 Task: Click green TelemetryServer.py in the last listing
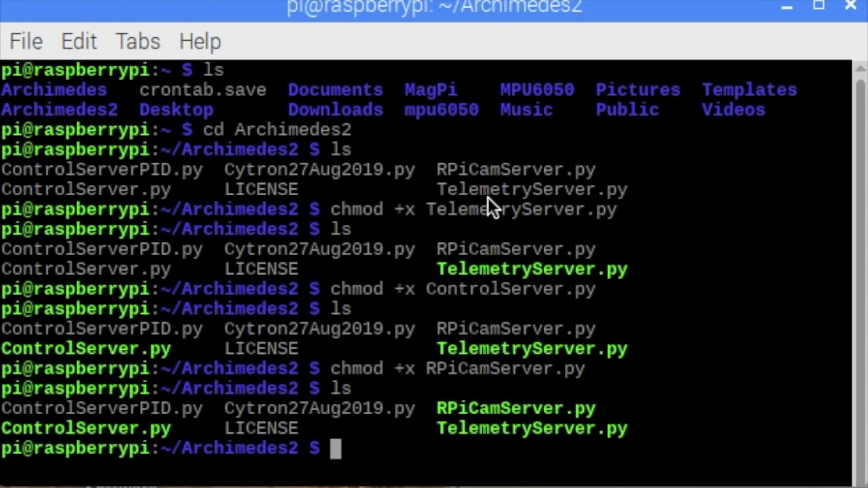coord(532,429)
